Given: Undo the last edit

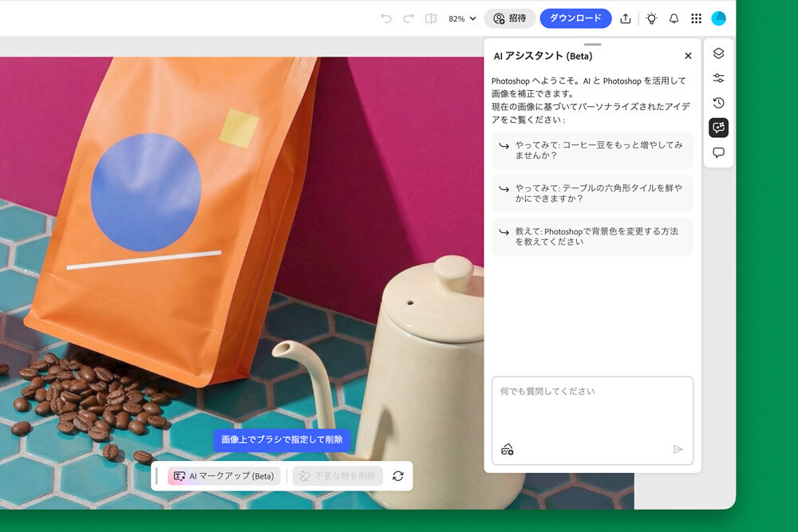Looking at the screenshot, I should pos(387,18).
